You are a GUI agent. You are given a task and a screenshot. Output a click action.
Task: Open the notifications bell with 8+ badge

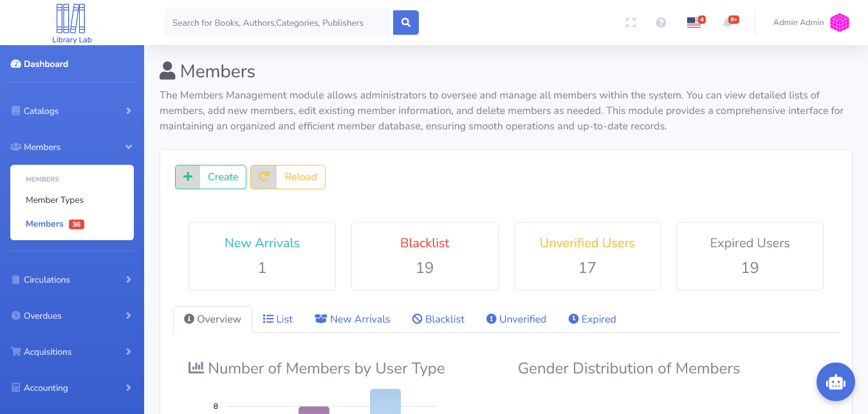click(729, 23)
